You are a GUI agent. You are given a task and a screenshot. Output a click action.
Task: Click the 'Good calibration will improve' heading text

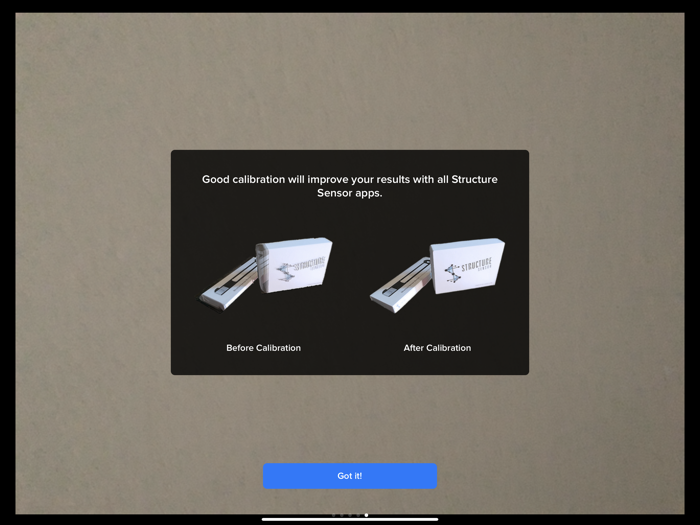point(350,186)
